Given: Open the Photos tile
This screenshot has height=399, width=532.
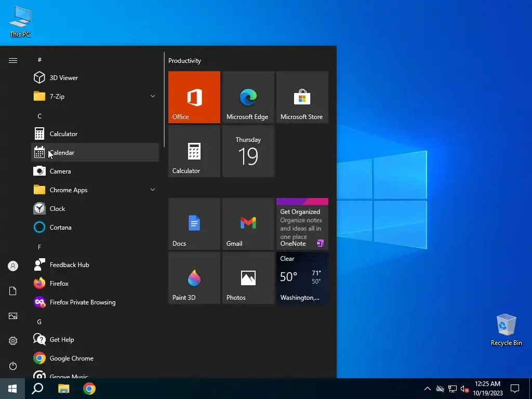Looking at the screenshot, I should (248, 278).
